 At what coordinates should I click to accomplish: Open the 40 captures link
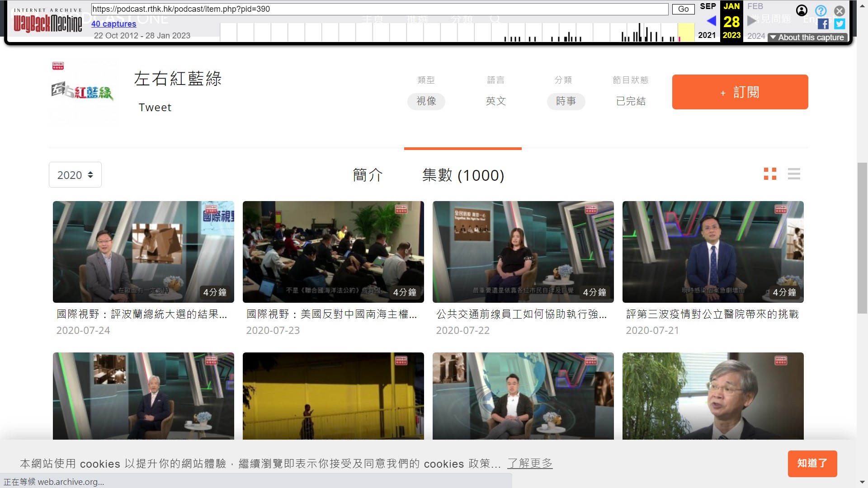pyautogui.click(x=113, y=24)
